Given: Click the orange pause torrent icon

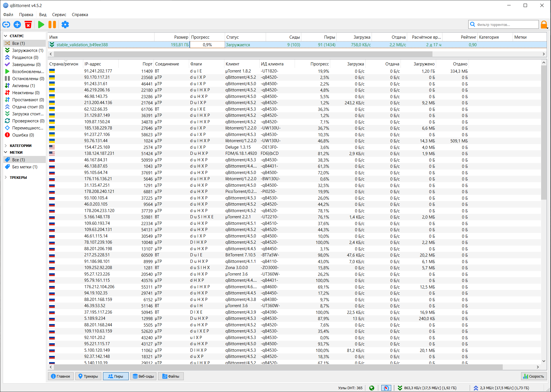Looking at the screenshot, I should click(52, 25).
